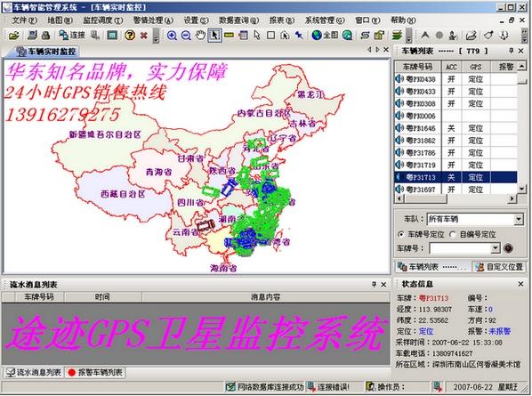The height and width of the screenshot is (396, 532).
Task: Select the yellow ruler measure tool
Action: (229, 35)
